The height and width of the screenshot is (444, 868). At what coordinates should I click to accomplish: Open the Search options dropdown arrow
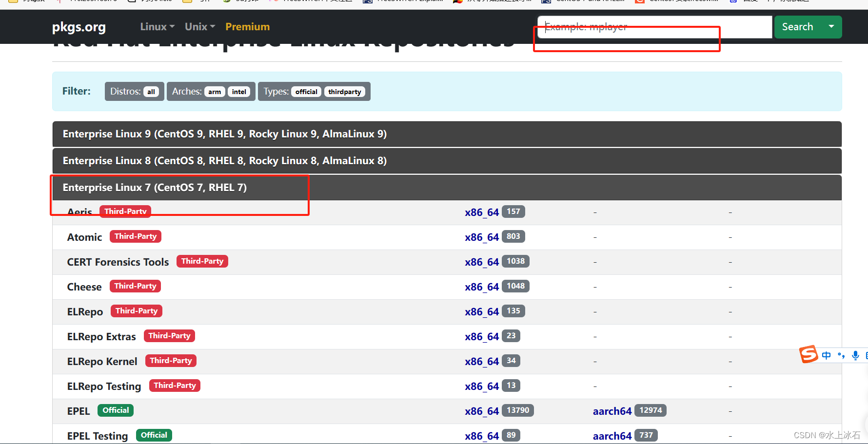(831, 27)
